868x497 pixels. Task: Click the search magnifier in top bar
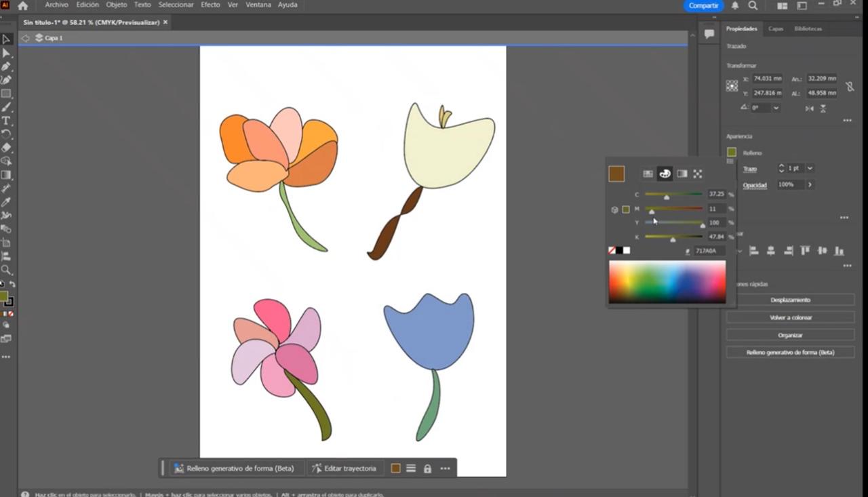[x=753, y=5]
